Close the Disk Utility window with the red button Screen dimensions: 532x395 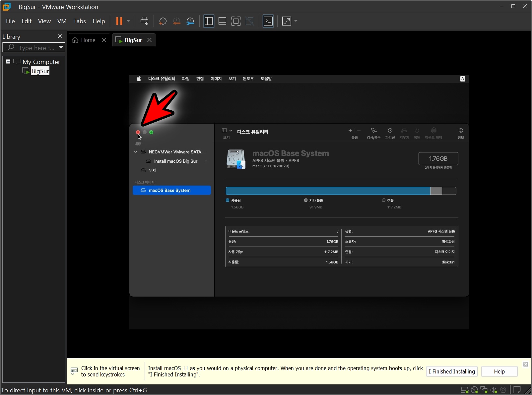(138, 132)
